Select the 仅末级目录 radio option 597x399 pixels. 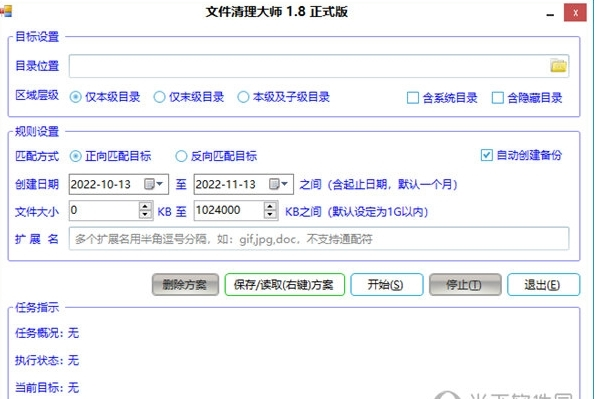point(188,97)
